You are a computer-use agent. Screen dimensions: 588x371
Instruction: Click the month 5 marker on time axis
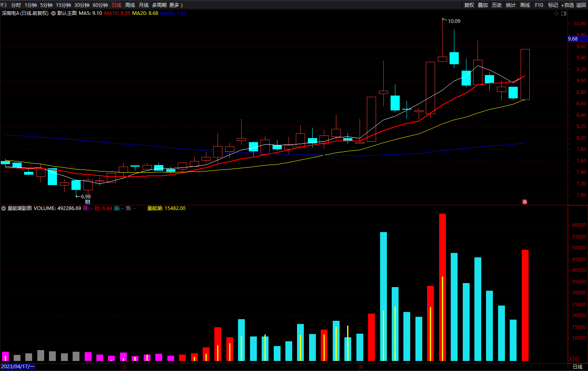pyautogui.click(x=124, y=367)
